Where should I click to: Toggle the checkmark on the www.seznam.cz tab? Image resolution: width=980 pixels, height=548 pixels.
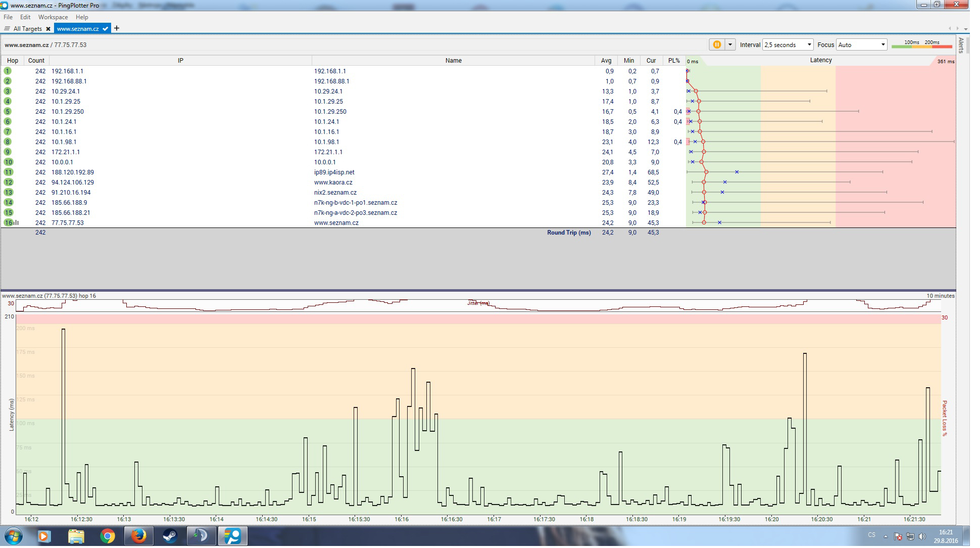click(x=105, y=29)
